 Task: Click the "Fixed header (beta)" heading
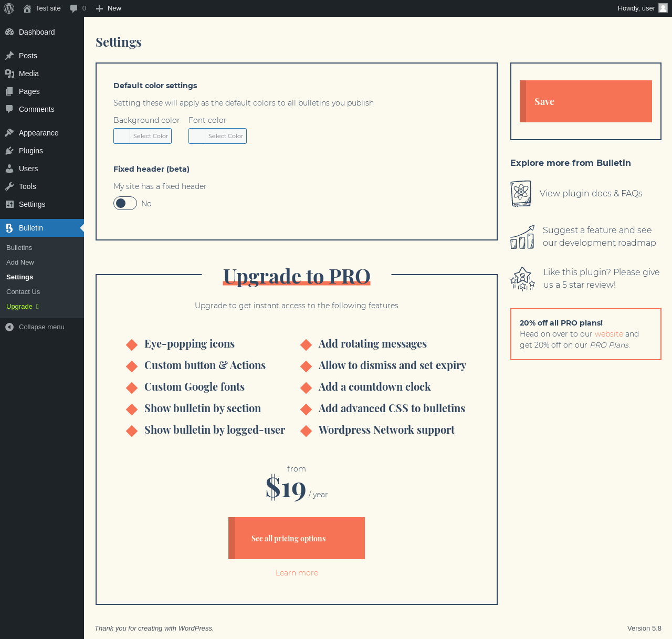(x=151, y=169)
